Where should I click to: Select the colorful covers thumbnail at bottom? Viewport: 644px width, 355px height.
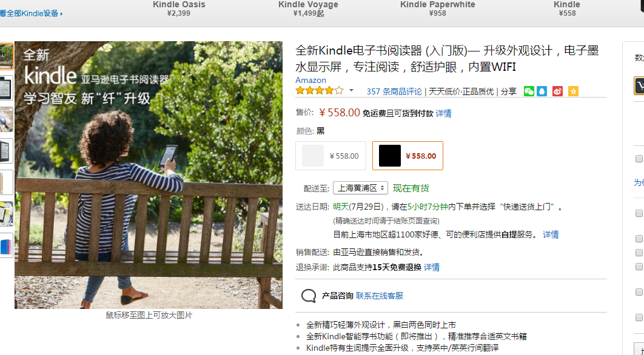(6, 245)
